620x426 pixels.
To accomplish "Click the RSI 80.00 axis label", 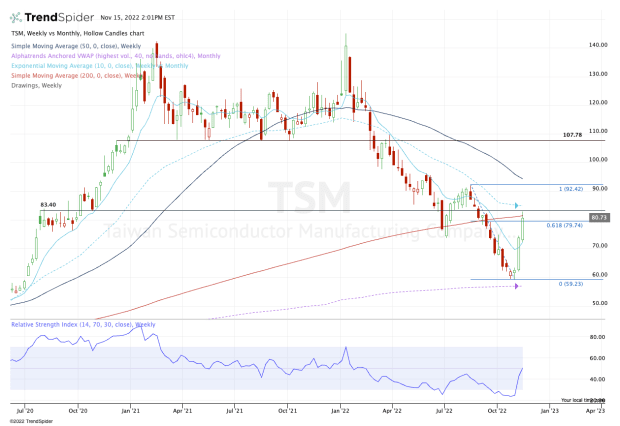I will pos(597,337).
